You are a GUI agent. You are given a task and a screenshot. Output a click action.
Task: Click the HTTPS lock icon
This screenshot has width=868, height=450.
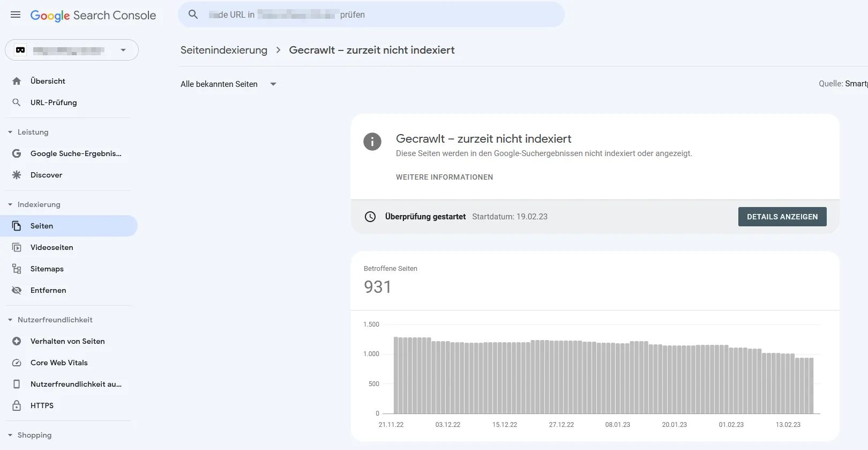point(17,405)
